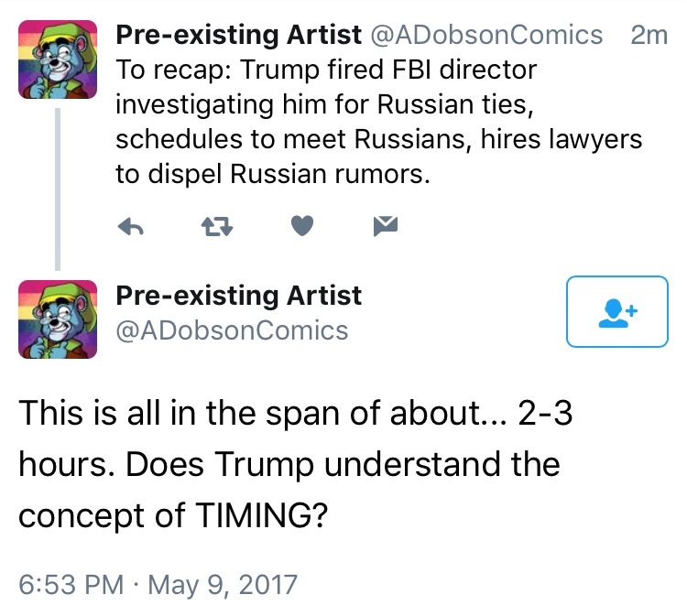Viewport: 687px width, 616px height.
Task: Retweet the Trump FBI director tweet
Action: [x=217, y=227]
